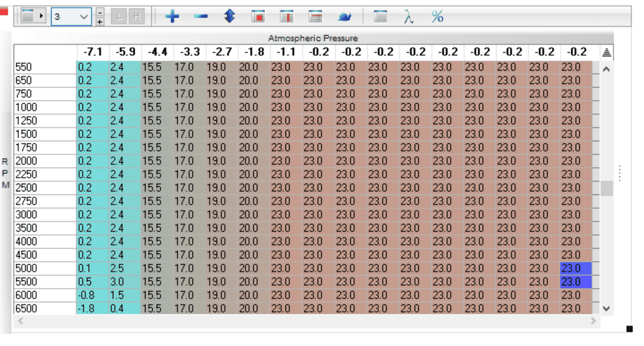The height and width of the screenshot is (346, 644).
Task: Select the 0.4 cell in row 6500
Action: [x=125, y=309]
